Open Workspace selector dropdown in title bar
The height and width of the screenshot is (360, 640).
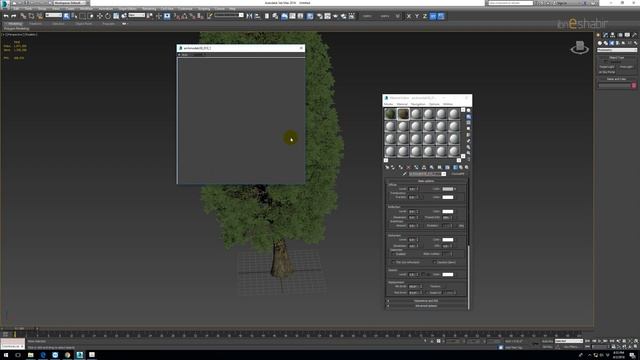70,3
